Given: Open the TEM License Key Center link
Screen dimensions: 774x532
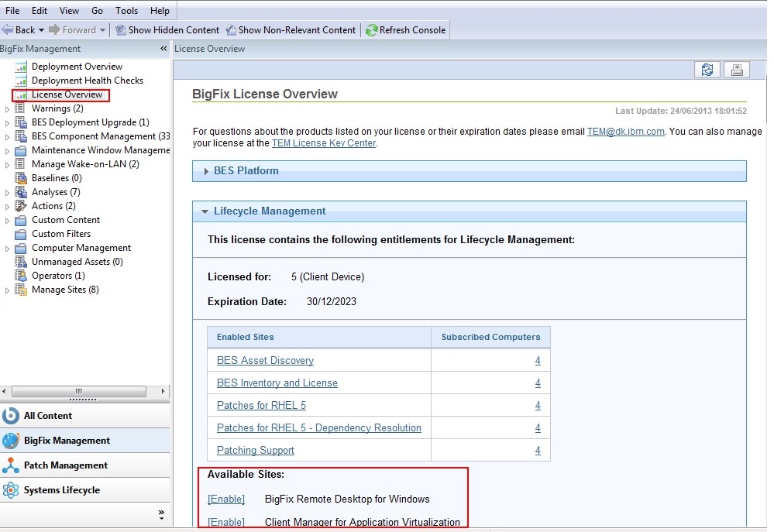Looking at the screenshot, I should [x=323, y=143].
